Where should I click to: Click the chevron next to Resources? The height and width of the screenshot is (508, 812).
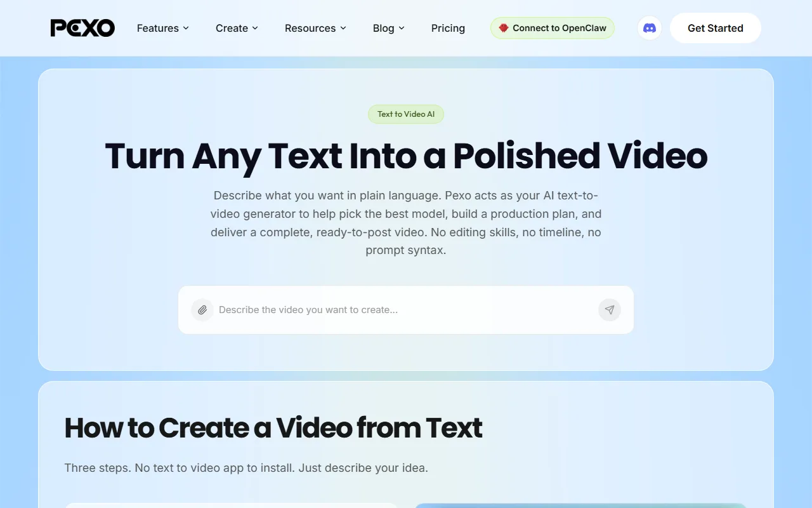point(343,28)
